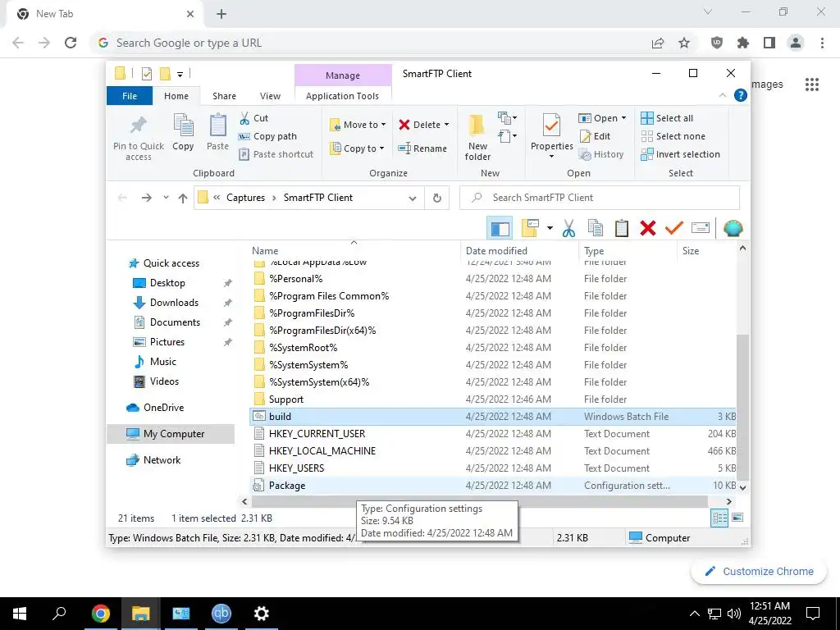
Task: Open the Application Tools tab
Action: (x=342, y=96)
